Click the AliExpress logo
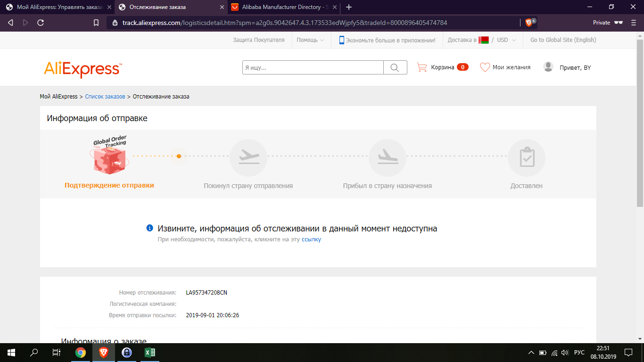The image size is (644, 362). click(x=83, y=69)
